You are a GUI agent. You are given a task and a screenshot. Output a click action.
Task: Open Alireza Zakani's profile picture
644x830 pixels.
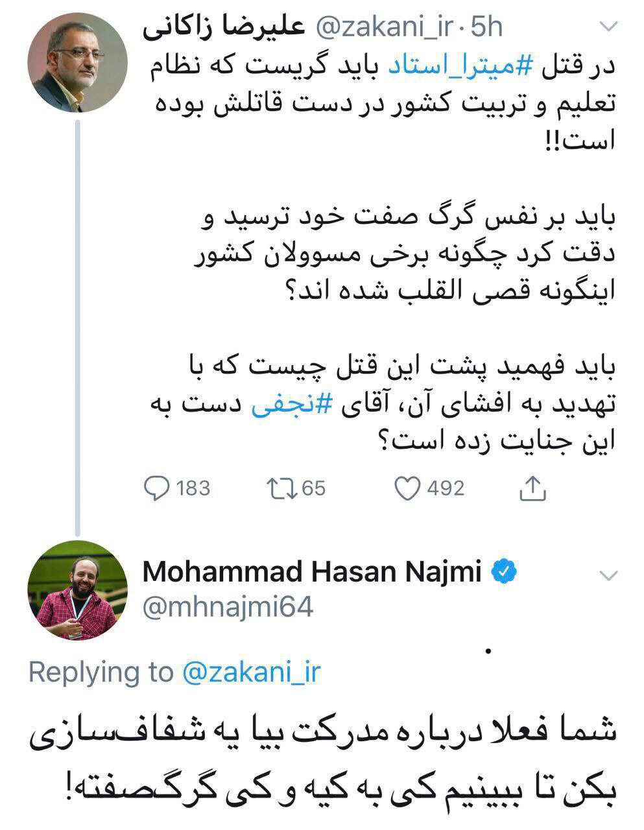(x=78, y=62)
